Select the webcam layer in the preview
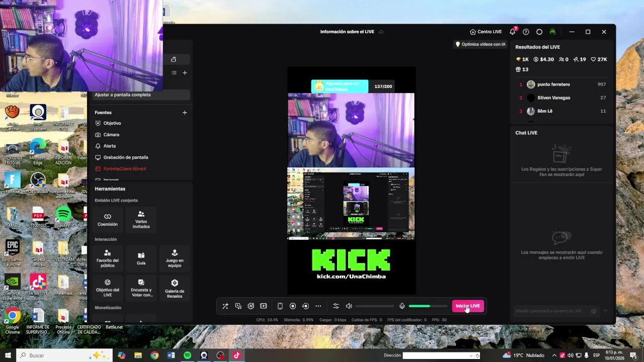 tap(351, 130)
